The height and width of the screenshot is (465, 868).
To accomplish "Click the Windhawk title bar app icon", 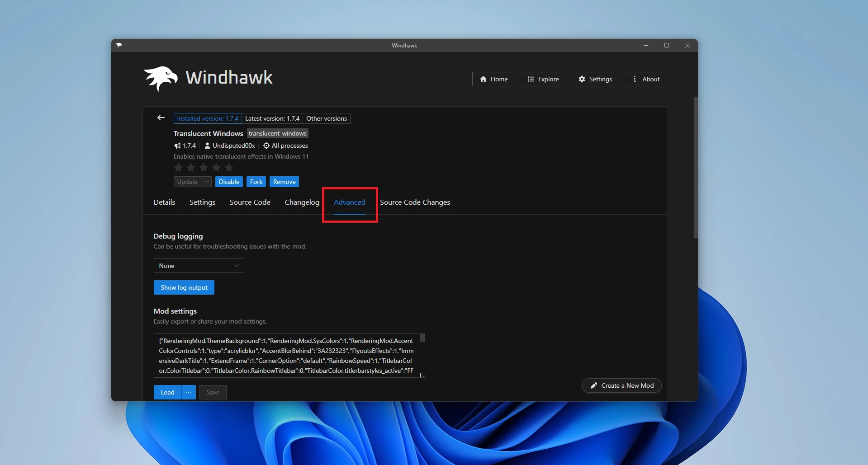I will point(119,45).
